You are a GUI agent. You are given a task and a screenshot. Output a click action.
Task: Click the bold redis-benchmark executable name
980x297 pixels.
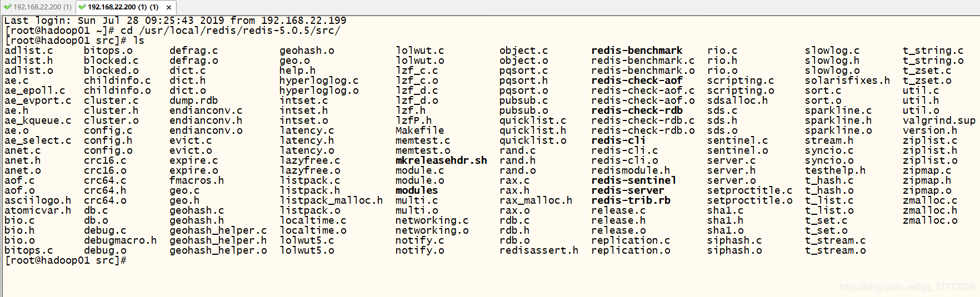click(637, 51)
